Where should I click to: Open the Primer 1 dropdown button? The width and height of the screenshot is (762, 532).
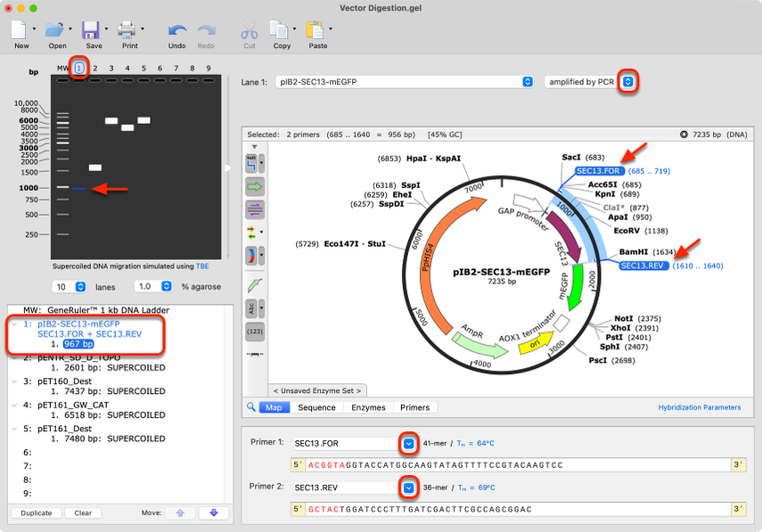(x=409, y=444)
